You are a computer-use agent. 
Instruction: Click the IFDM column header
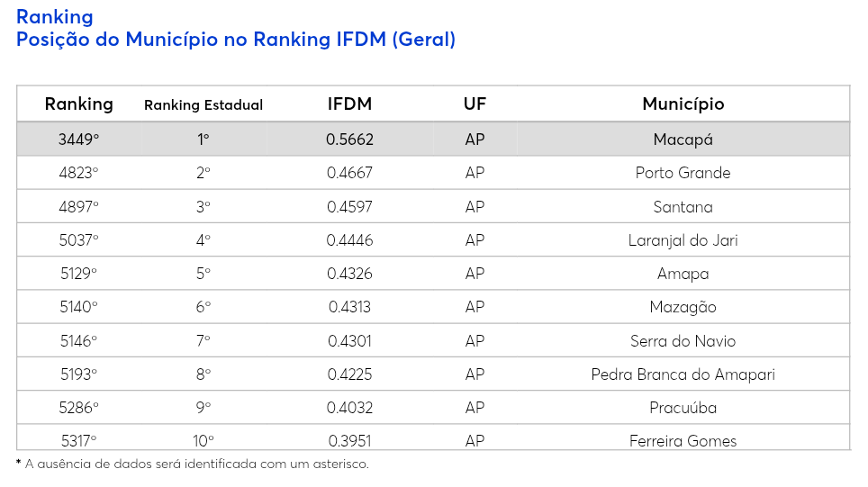[349, 104]
